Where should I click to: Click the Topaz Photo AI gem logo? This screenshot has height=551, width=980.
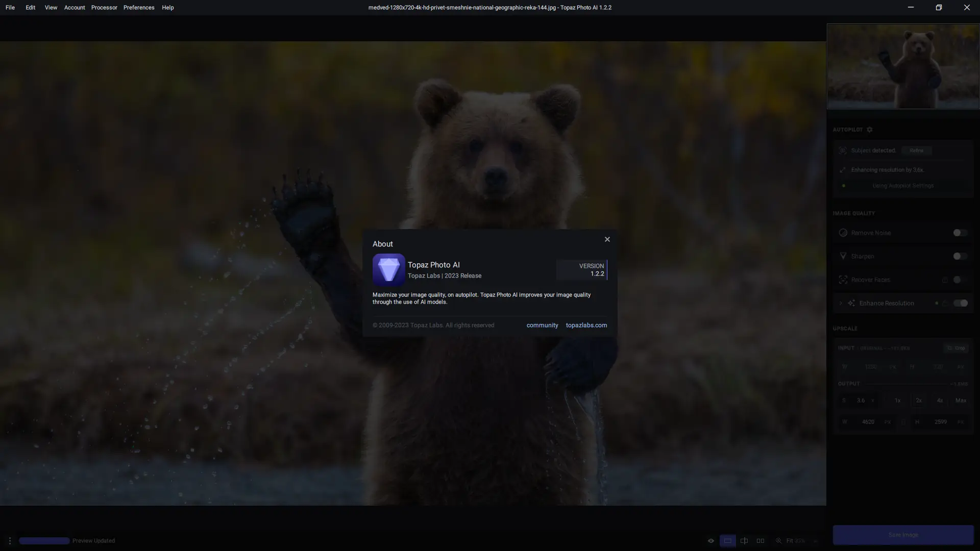click(388, 269)
